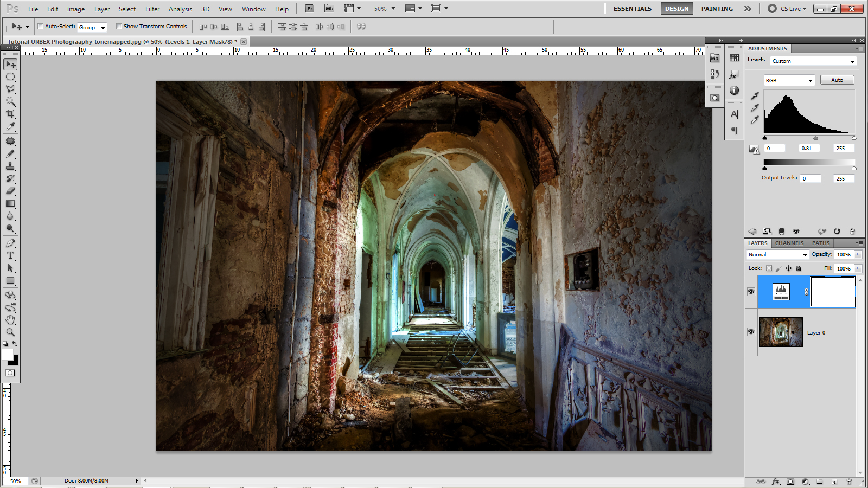
Task: Expand the CS Live menu
Action: click(787, 9)
